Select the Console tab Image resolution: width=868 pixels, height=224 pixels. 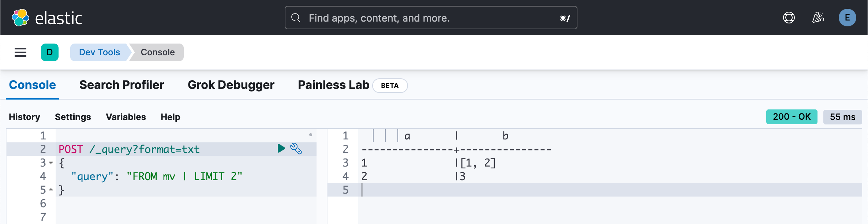(33, 85)
